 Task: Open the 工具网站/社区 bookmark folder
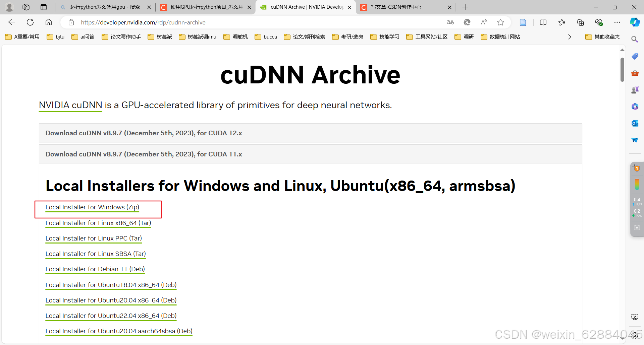coord(427,37)
